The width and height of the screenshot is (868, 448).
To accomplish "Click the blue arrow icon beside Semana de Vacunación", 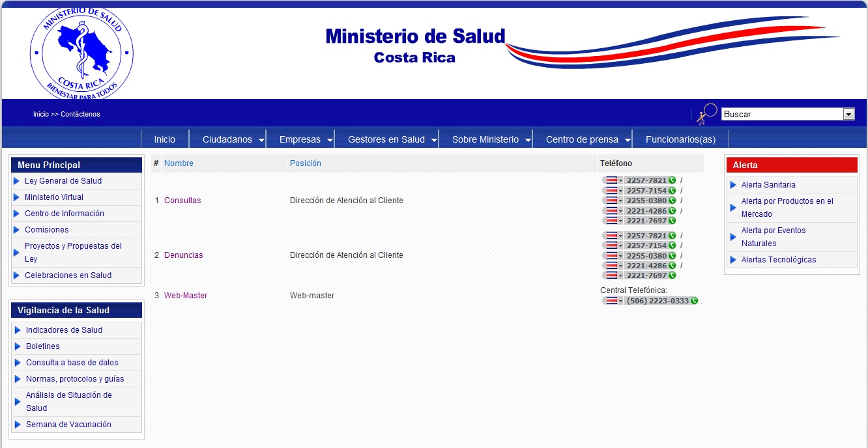I will 18,425.
